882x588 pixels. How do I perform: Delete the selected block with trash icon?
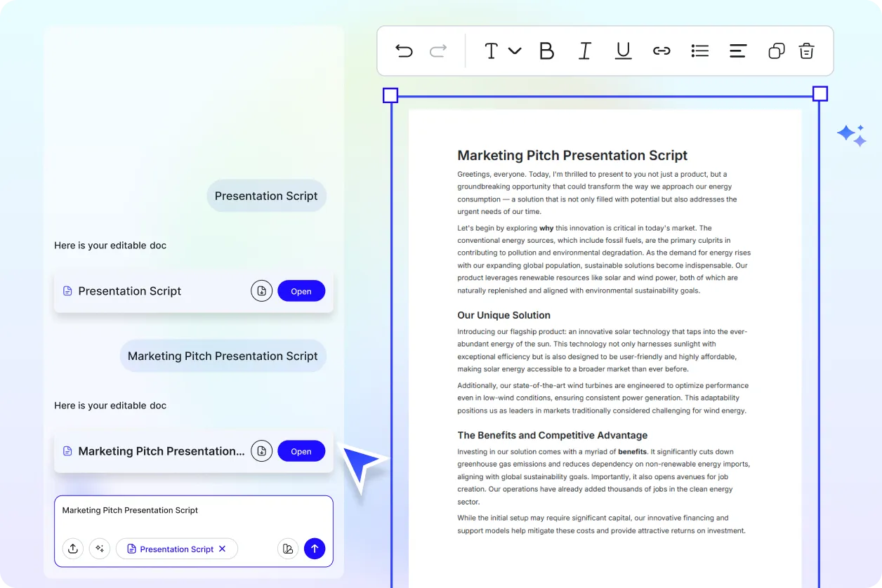tap(806, 51)
